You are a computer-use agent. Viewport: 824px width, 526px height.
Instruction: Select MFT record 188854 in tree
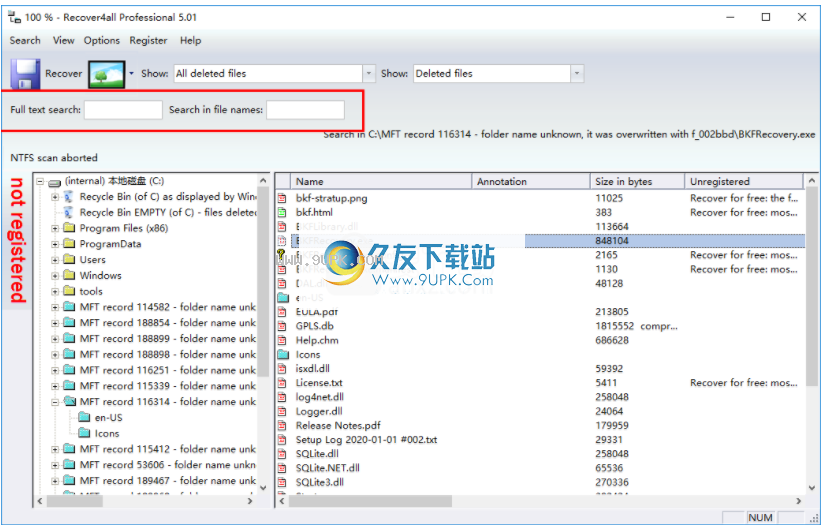(168, 323)
